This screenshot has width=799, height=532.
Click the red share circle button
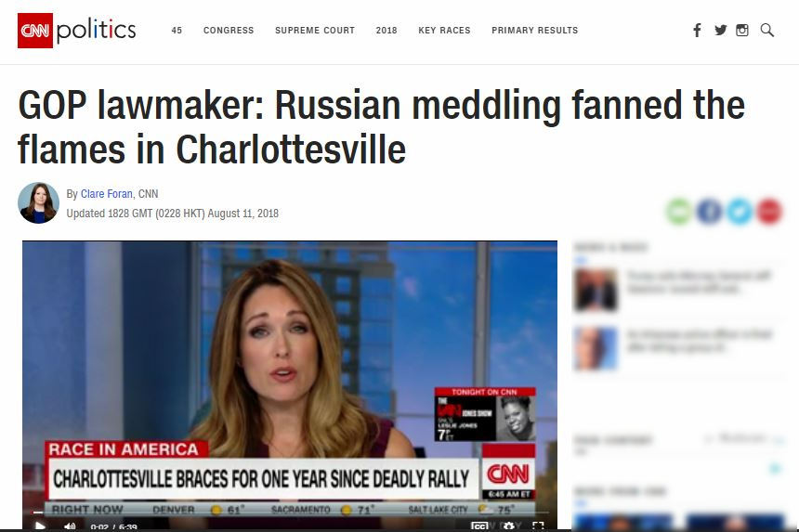coord(769,212)
